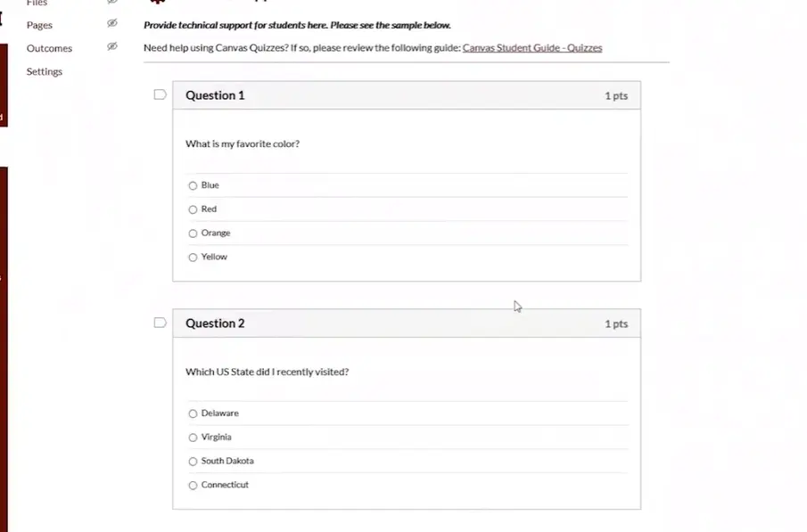Choose Red as the answer
Screen dimensions: 807x532
click(x=193, y=209)
